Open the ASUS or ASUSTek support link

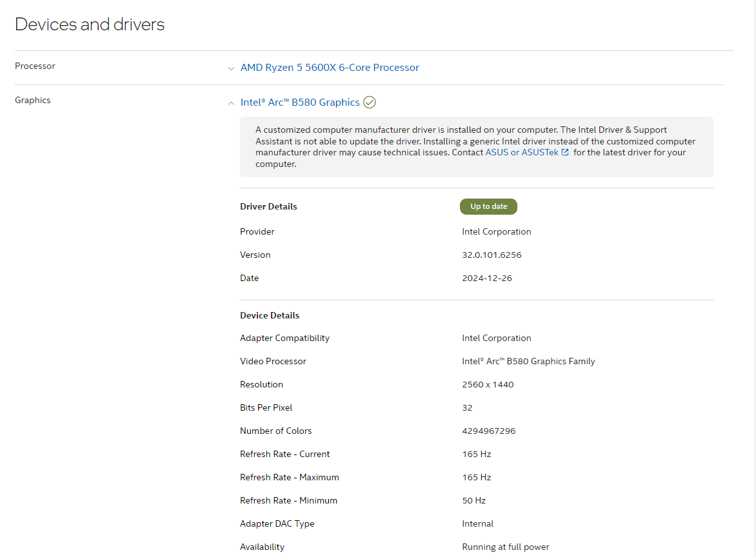(x=522, y=152)
